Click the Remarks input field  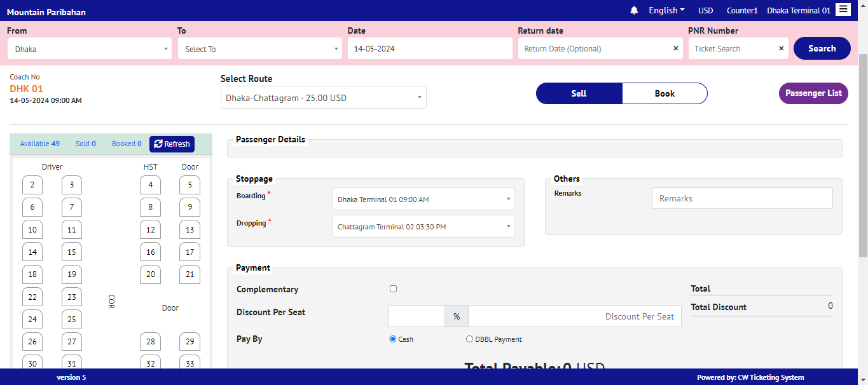click(x=741, y=198)
